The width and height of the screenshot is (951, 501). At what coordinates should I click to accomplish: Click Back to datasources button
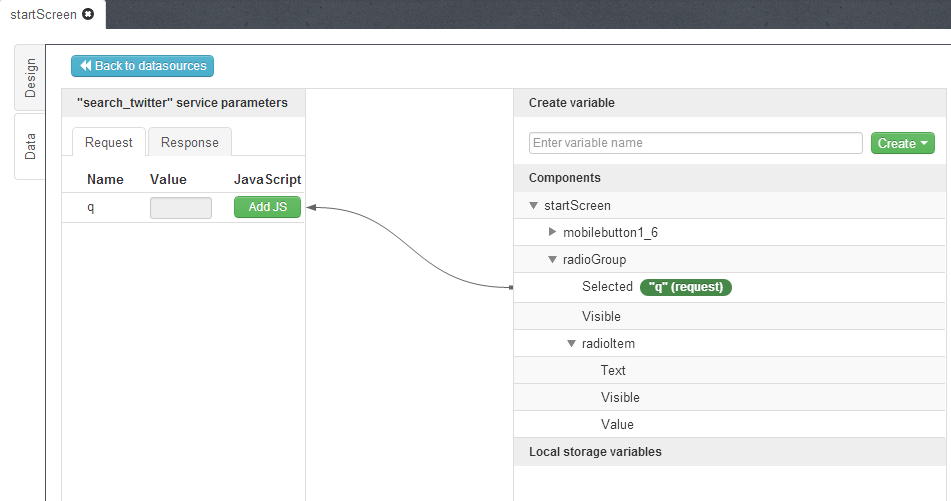coord(142,66)
